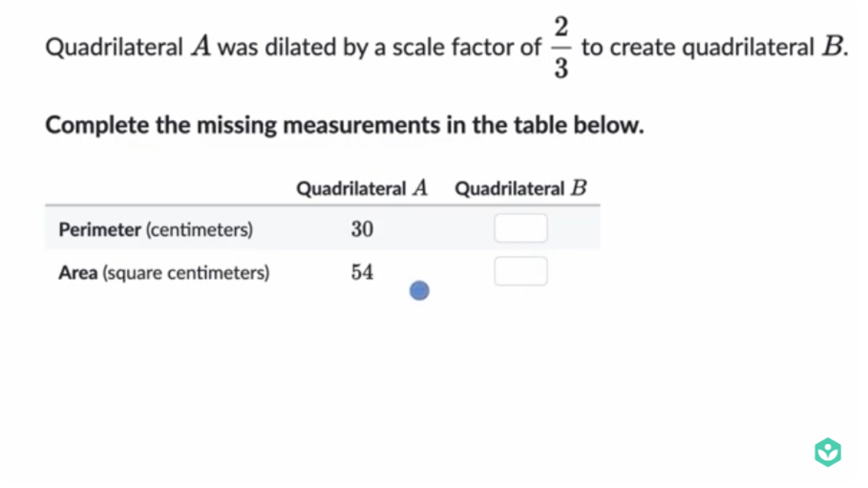Viewport: 868px width, 488px height.
Task: Click the Area answer input field
Action: (521, 271)
